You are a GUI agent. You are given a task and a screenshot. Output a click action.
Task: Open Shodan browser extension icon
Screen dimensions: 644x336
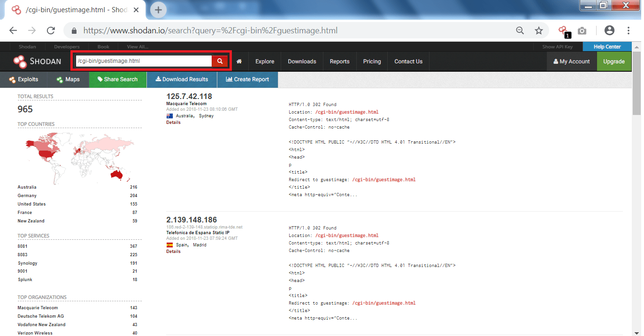point(563,31)
